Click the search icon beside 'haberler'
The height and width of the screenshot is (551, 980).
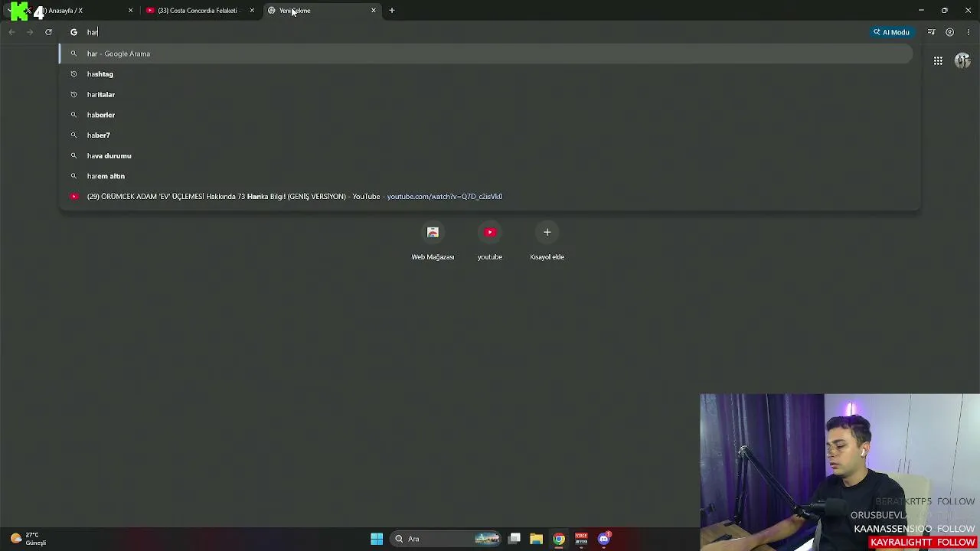tap(73, 115)
